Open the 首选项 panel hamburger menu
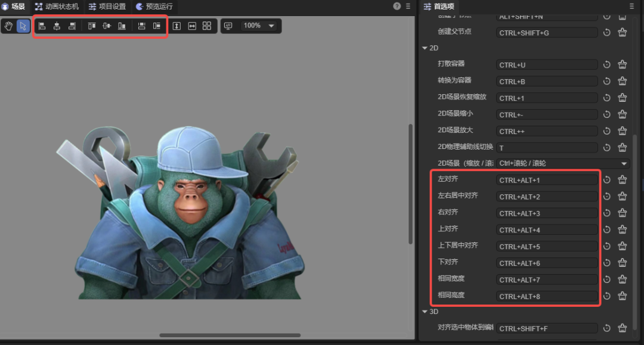Viewport: 644px width, 345px height. pyautogui.click(x=631, y=6)
